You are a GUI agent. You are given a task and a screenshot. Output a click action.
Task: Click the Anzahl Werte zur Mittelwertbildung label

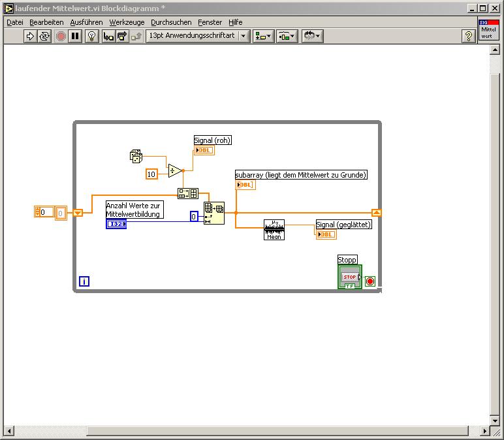[x=134, y=210]
